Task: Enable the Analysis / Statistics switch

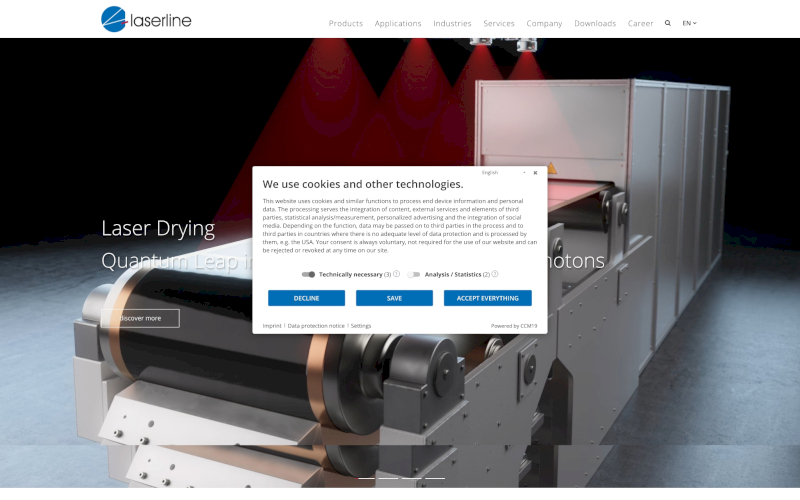Action: (x=413, y=274)
